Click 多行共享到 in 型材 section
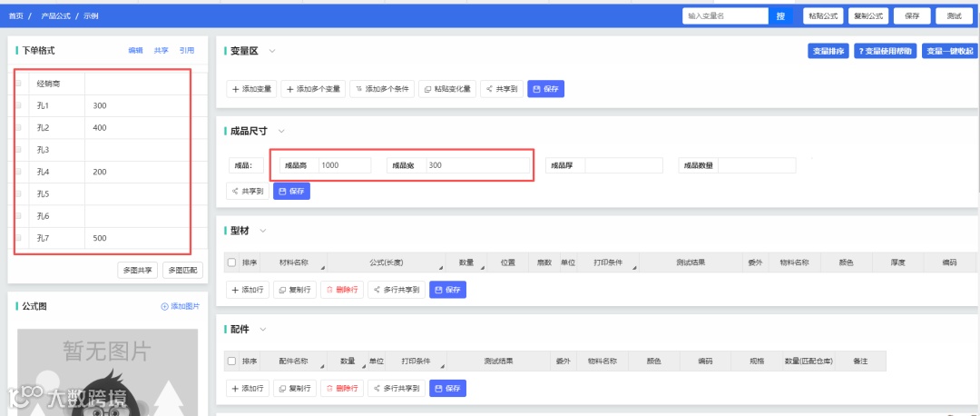 [397, 290]
